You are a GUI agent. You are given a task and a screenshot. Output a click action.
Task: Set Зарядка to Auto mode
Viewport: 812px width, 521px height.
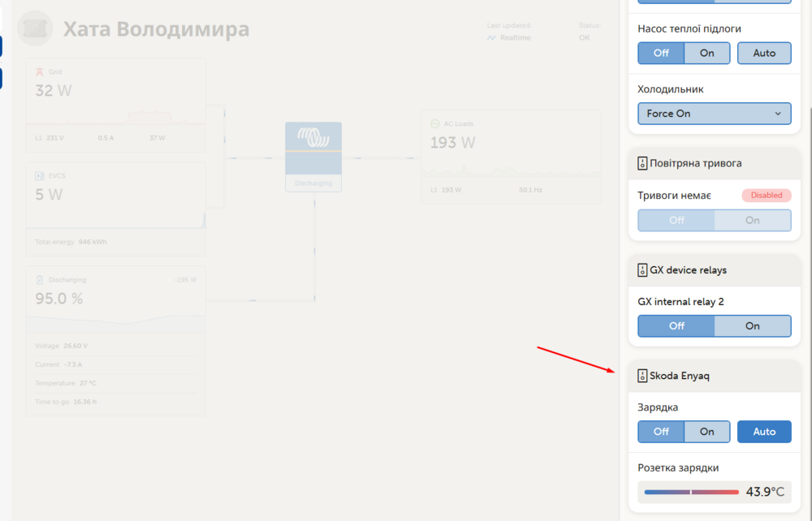(x=764, y=432)
